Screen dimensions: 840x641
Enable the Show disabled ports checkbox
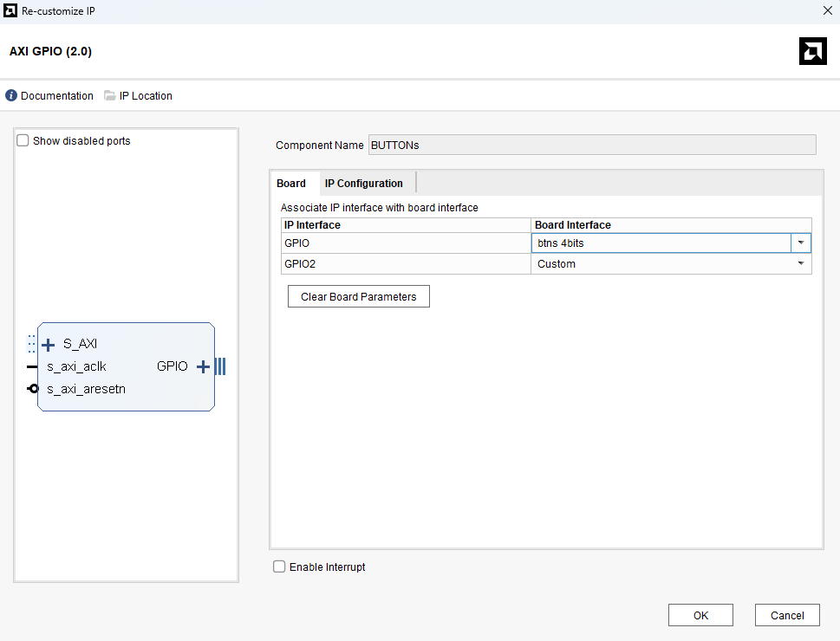click(x=23, y=141)
